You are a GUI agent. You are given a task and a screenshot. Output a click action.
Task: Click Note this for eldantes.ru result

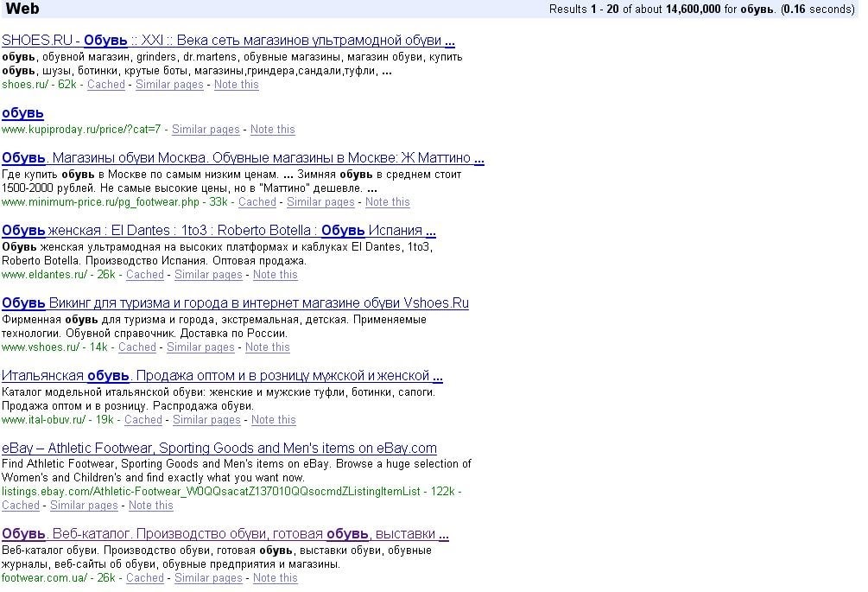coord(276,274)
